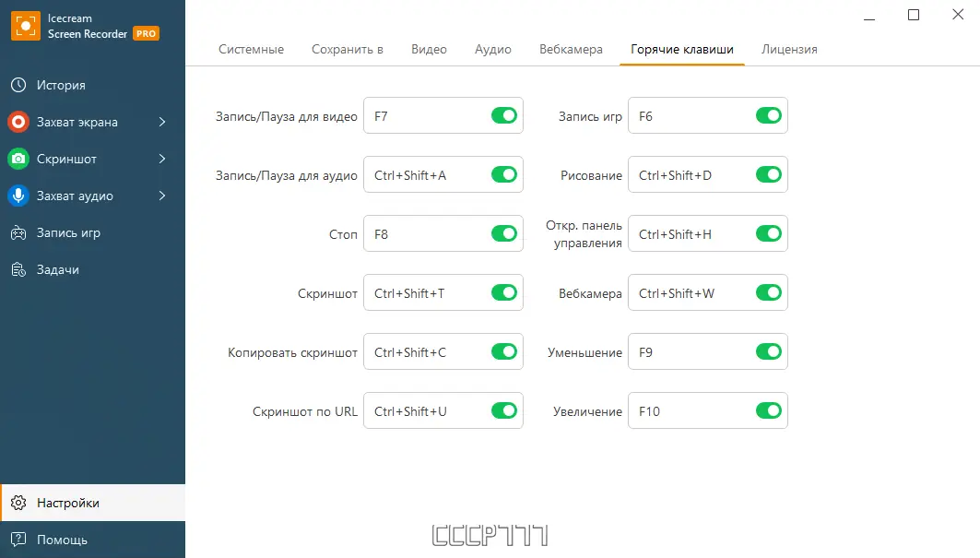This screenshot has width=980, height=558.
Task: Go to the Задачи sidebar item
Action: 57,269
